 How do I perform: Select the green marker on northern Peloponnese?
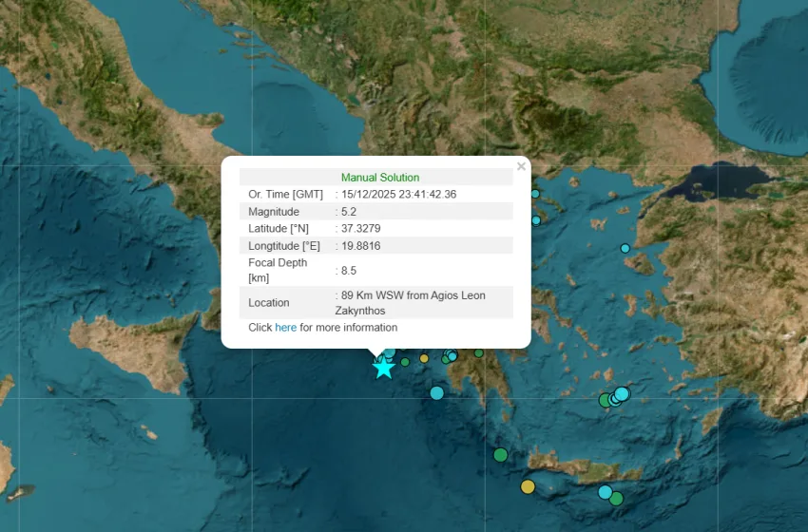click(479, 353)
